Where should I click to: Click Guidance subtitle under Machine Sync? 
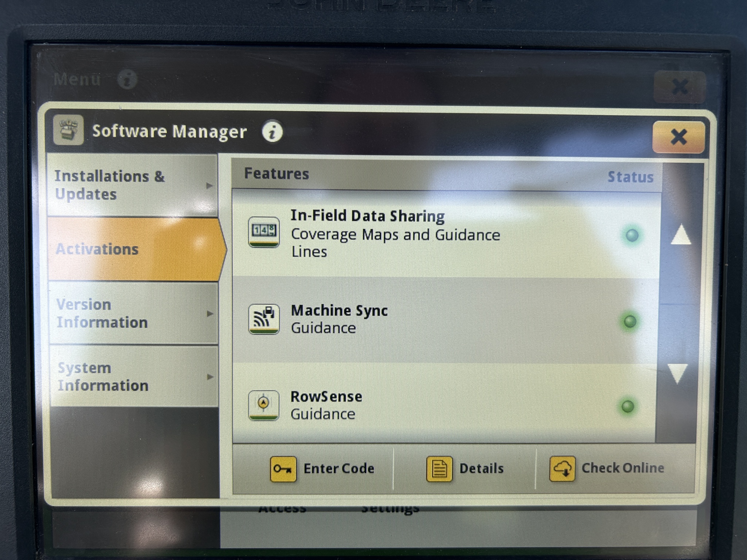(324, 328)
